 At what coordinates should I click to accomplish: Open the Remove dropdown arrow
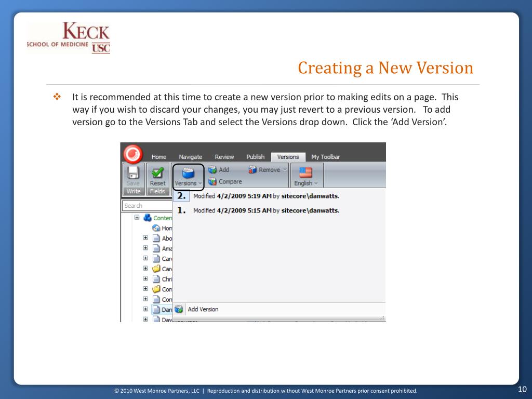(285, 170)
